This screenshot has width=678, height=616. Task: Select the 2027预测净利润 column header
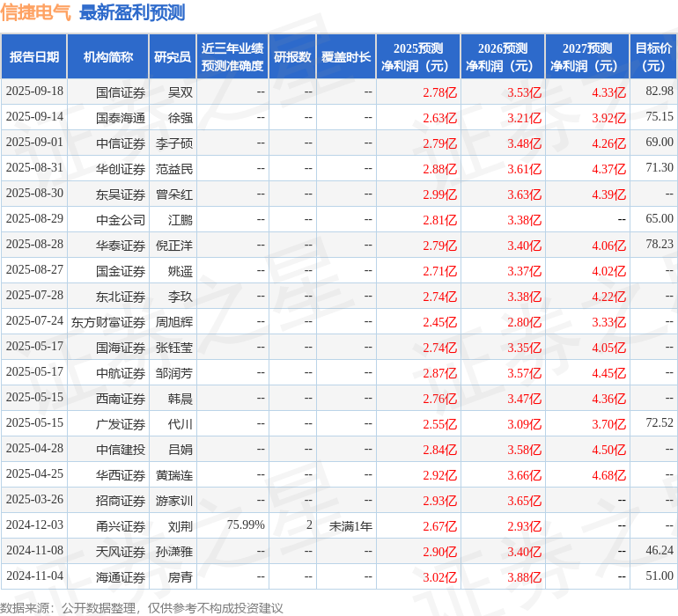(587, 56)
